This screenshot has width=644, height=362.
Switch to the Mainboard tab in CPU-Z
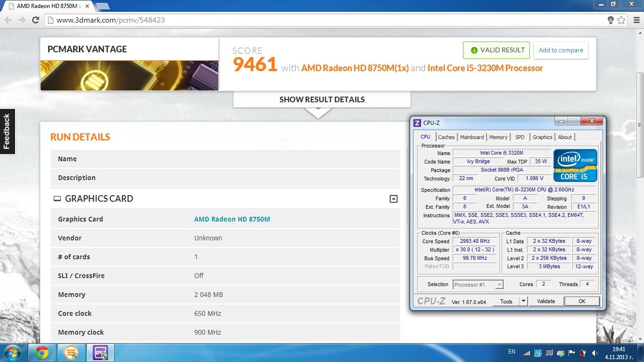coord(472,137)
